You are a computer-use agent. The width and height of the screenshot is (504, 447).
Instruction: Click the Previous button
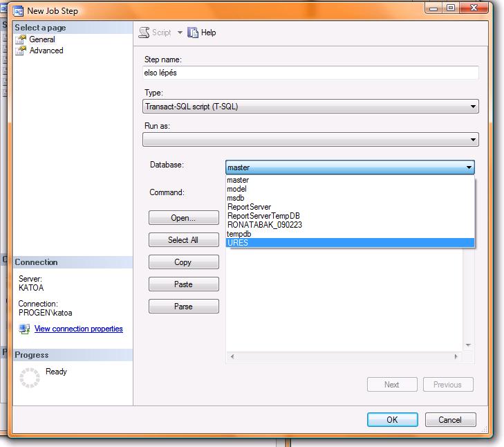pos(448,385)
